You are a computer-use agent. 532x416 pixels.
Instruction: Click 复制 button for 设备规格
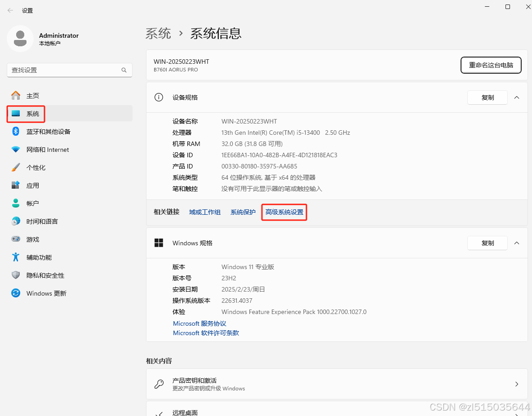[x=488, y=98]
